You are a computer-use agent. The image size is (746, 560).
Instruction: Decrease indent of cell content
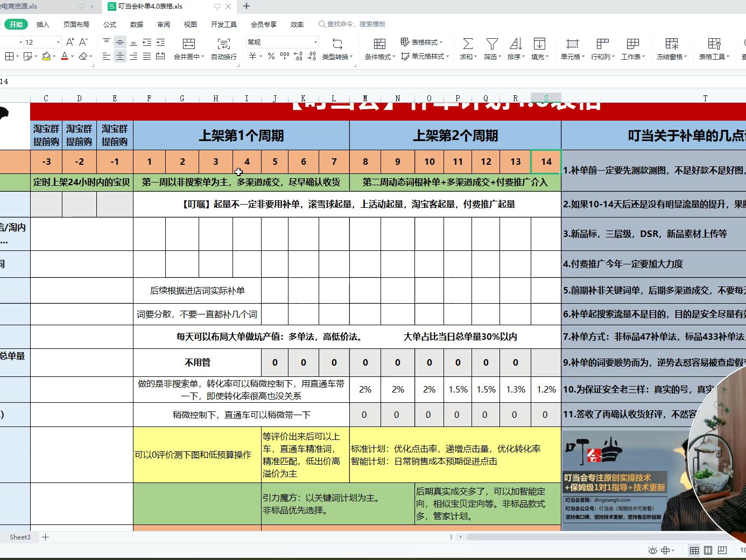coord(147,42)
